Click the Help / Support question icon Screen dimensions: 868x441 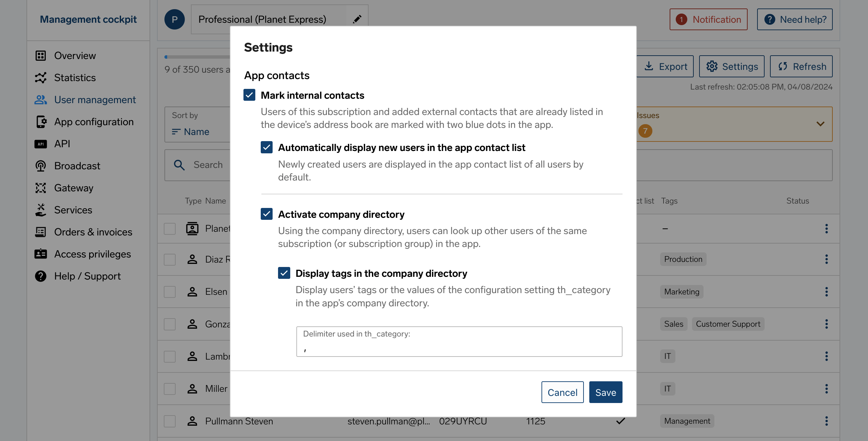[41, 276]
